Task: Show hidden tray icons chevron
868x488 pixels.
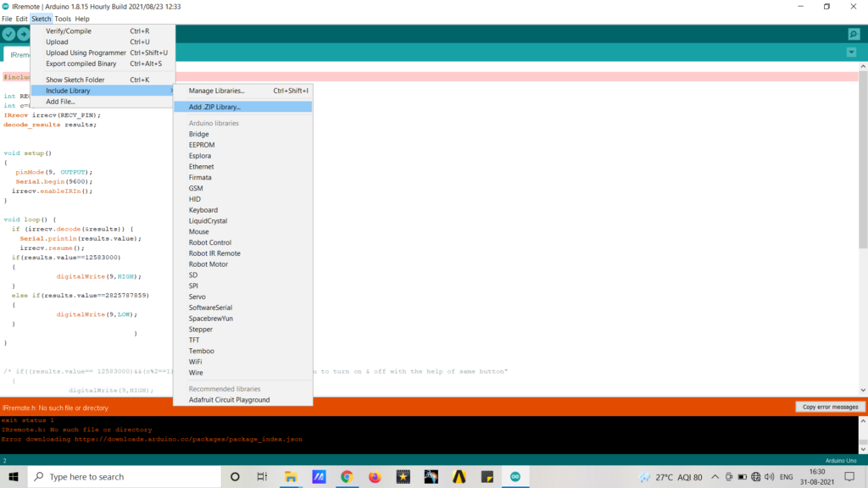Action: click(715, 476)
